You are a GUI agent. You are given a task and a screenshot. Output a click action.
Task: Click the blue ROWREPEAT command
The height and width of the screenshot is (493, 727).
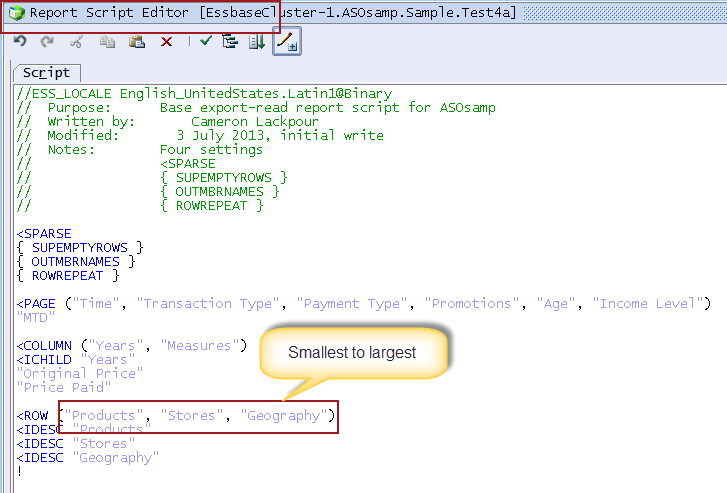pos(68,275)
